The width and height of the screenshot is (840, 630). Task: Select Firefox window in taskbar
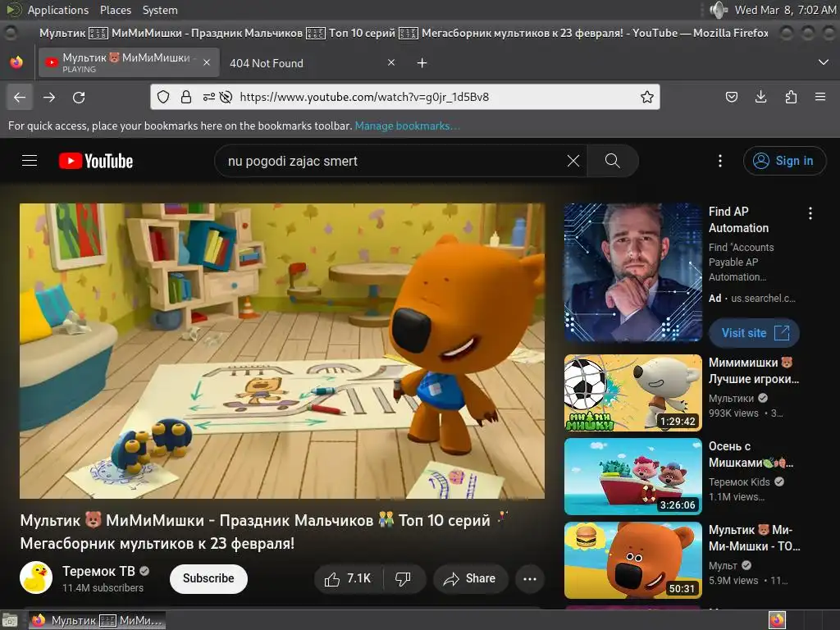click(97, 620)
